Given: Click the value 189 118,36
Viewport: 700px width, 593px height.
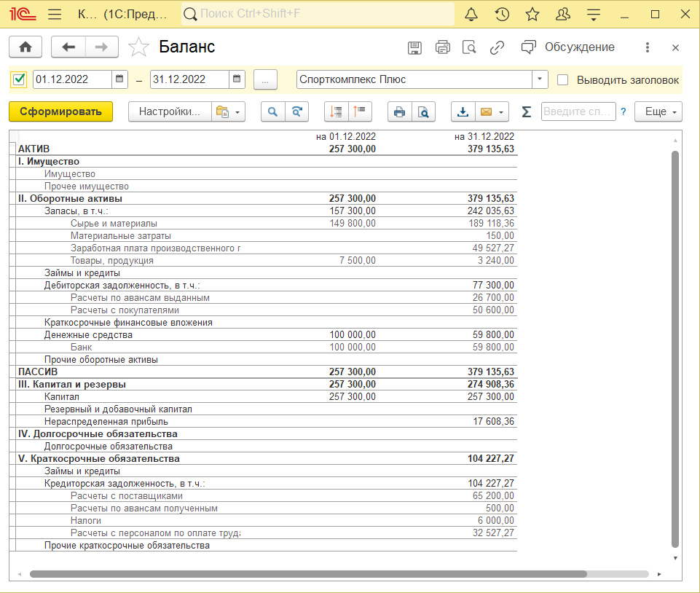Looking at the screenshot, I should [491, 223].
